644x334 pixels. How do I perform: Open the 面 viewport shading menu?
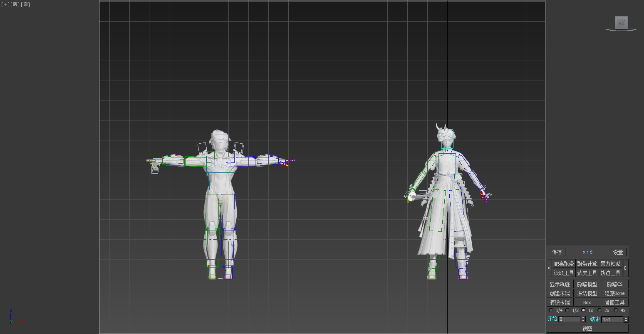[25, 5]
